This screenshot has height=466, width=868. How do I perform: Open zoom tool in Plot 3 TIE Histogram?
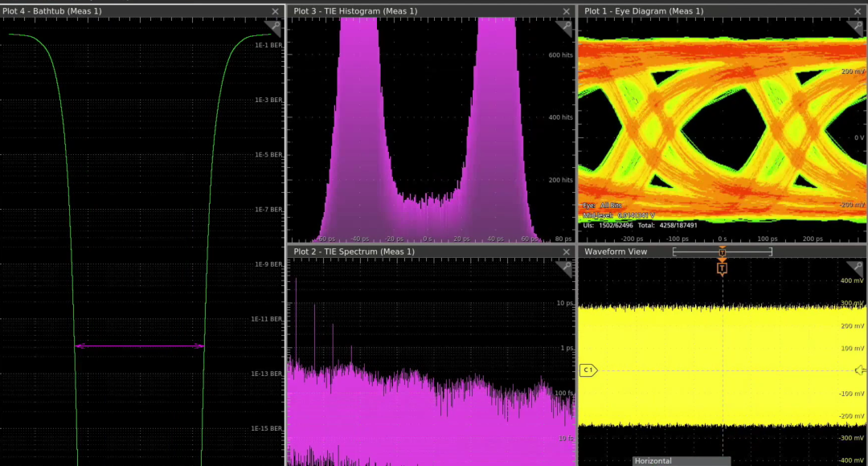point(565,27)
